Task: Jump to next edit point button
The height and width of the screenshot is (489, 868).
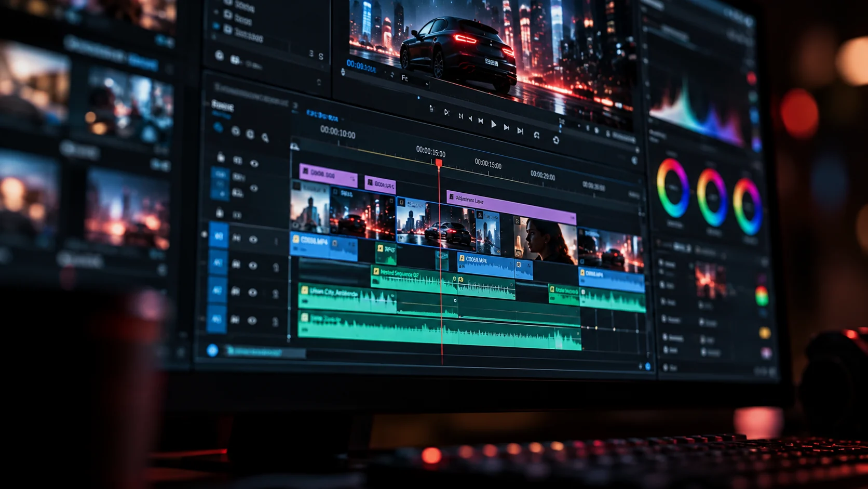Action: [520, 130]
